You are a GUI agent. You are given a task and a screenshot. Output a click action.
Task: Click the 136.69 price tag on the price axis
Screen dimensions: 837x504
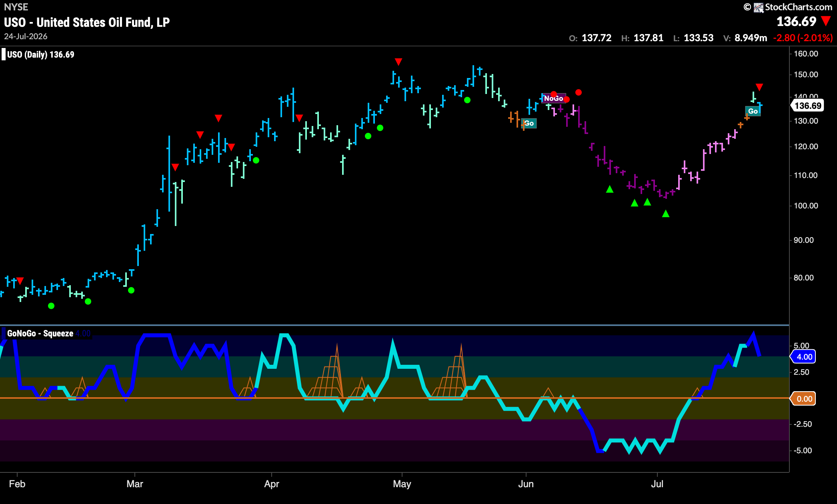pyautogui.click(x=808, y=106)
